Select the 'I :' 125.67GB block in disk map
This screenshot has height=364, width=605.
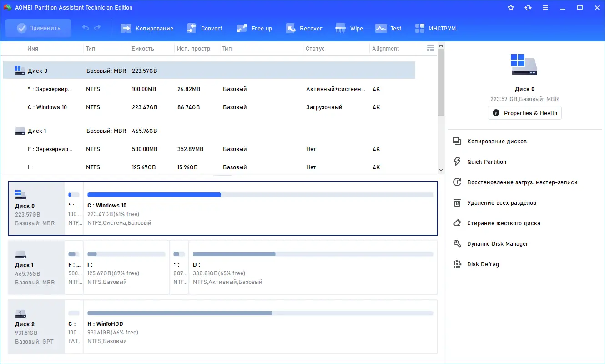[x=126, y=268]
